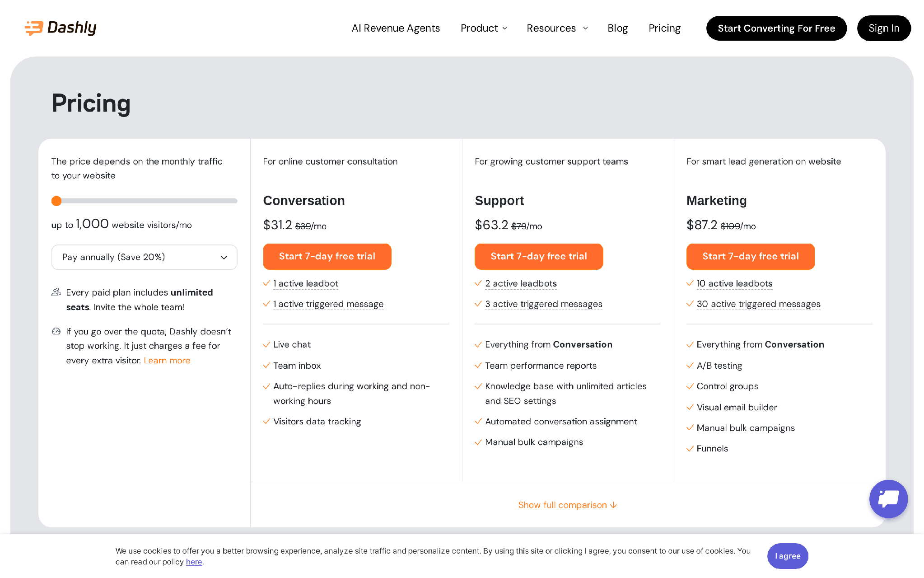Click 'A/B testing' feature text

(719, 366)
